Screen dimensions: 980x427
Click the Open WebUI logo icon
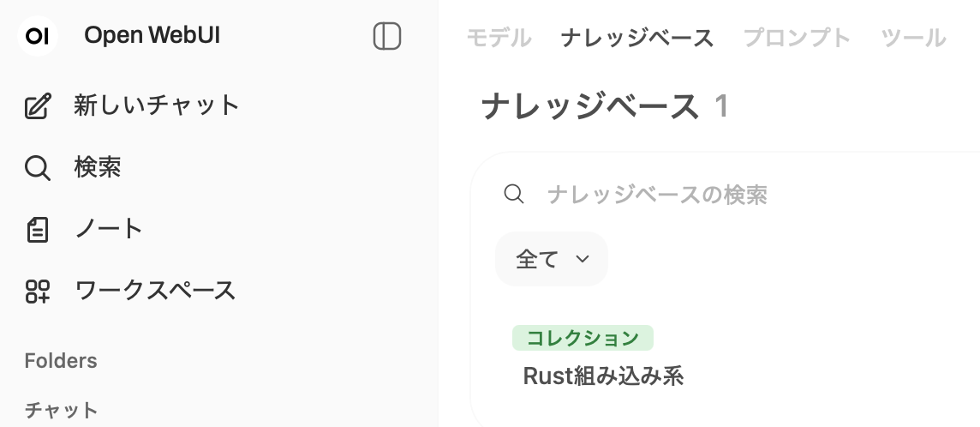pyautogui.click(x=37, y=36)
